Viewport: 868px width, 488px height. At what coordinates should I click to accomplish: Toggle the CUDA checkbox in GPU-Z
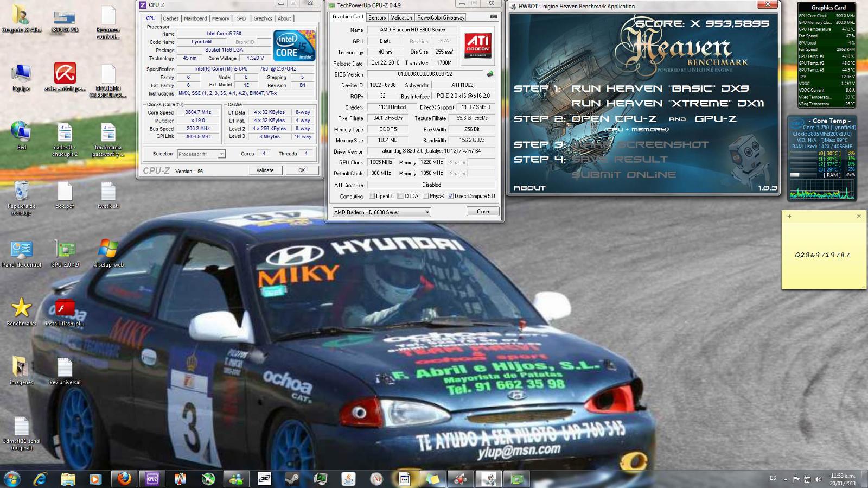click(400, 196)
